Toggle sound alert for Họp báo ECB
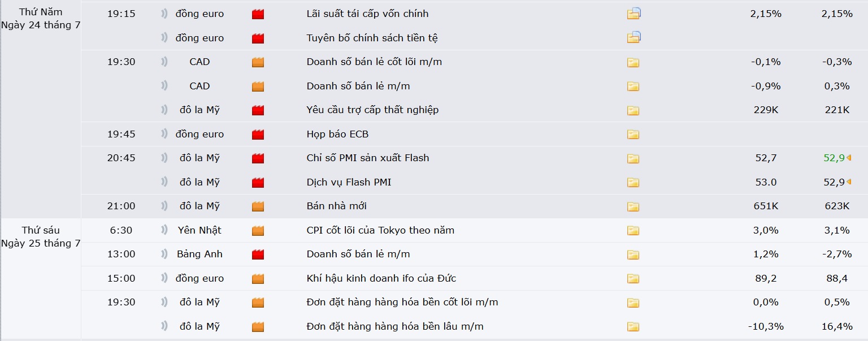 (164, 133)
